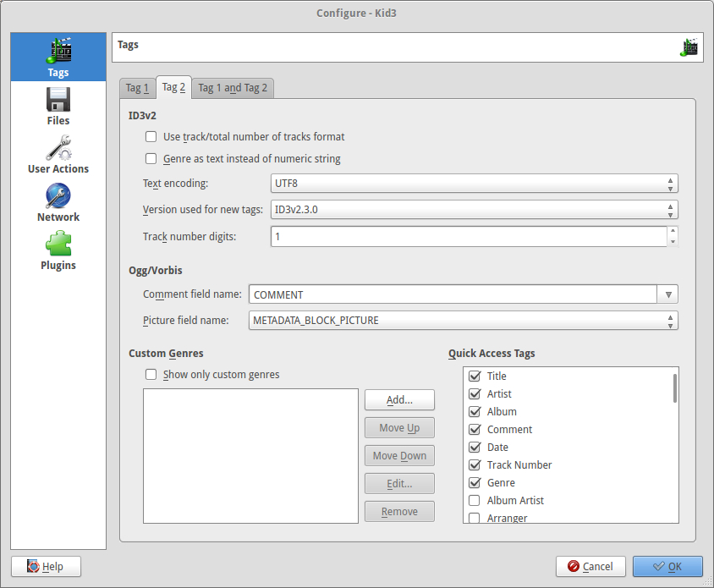Open the Tags configuration page

click(x=58, y=57)
